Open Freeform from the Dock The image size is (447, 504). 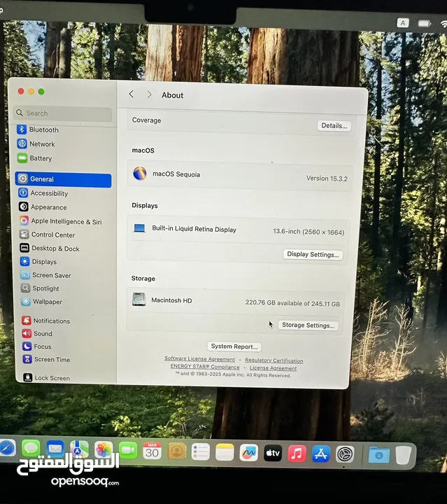coord(248,453)
